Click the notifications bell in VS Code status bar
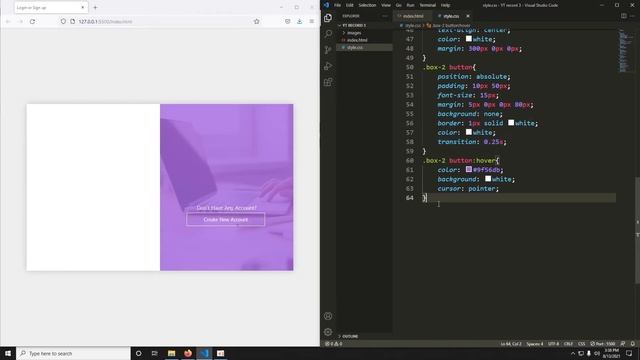The image size is (640, 360). 633,344
